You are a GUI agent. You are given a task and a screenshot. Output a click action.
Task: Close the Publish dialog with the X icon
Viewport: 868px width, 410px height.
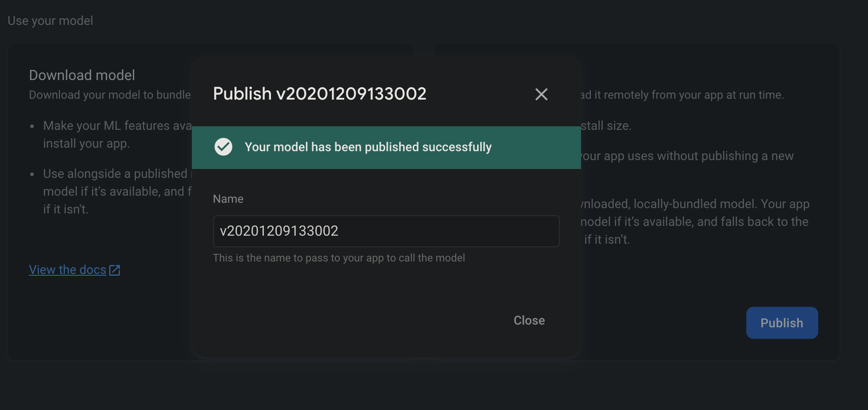[542, 94]
